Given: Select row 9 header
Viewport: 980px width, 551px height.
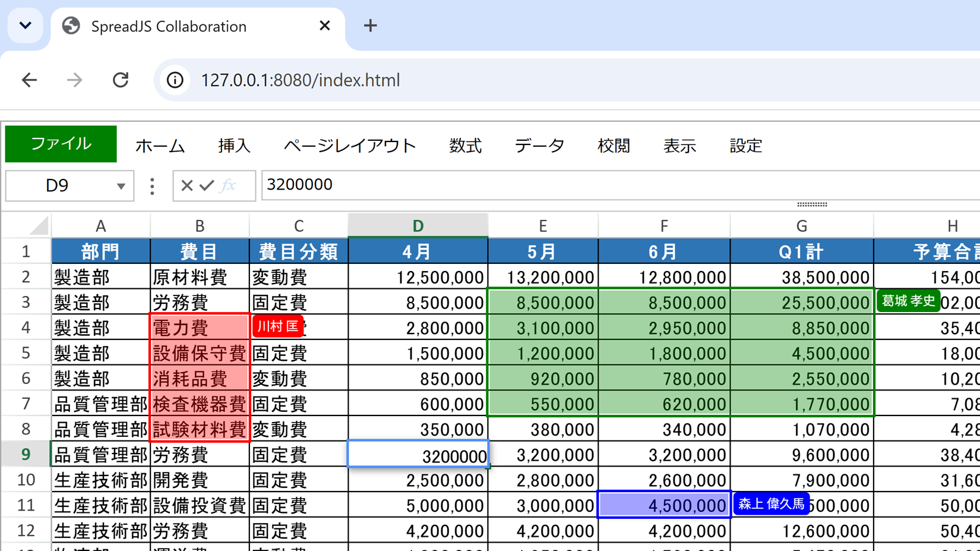Looking at the screenshot, I should tap(26, 454).
